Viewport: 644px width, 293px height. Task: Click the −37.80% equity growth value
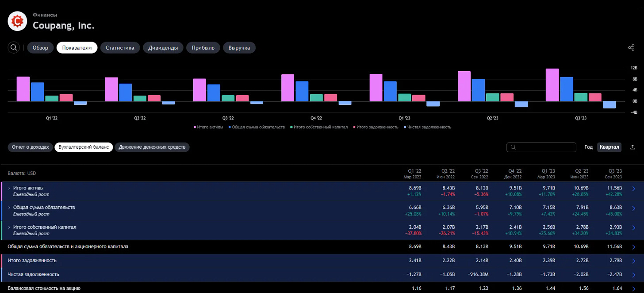tap(412, 233)
